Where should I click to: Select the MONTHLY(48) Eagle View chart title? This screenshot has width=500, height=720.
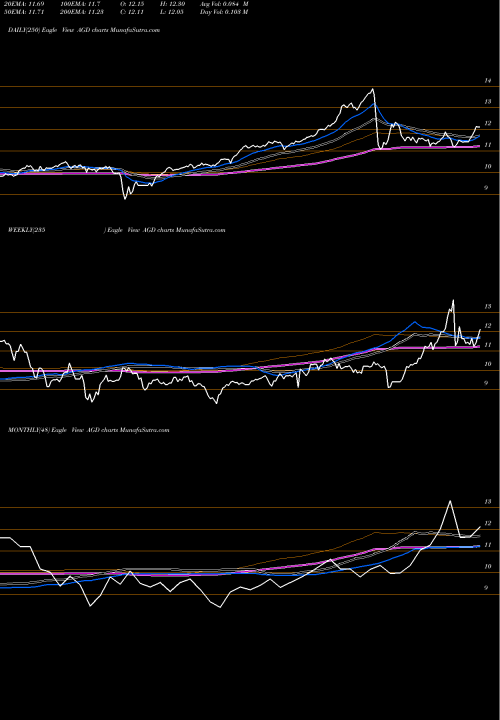click(89, 430)
